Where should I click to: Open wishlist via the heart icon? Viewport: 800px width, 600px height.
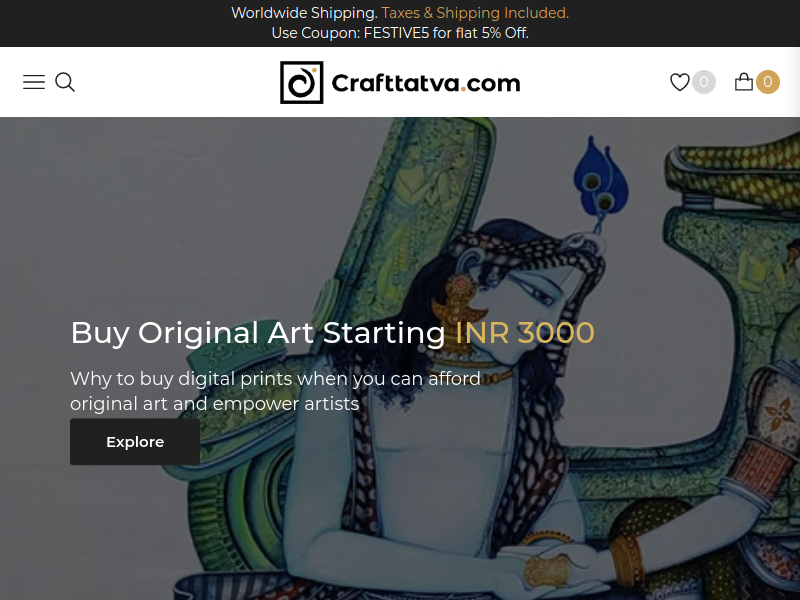tap(680, 82)
